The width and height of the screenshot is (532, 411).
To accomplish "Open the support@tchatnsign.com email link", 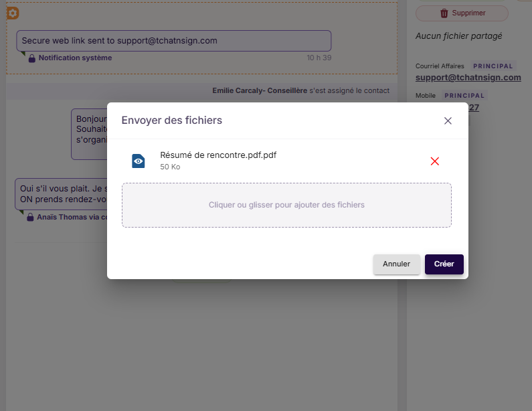I will tap(468, 78).
